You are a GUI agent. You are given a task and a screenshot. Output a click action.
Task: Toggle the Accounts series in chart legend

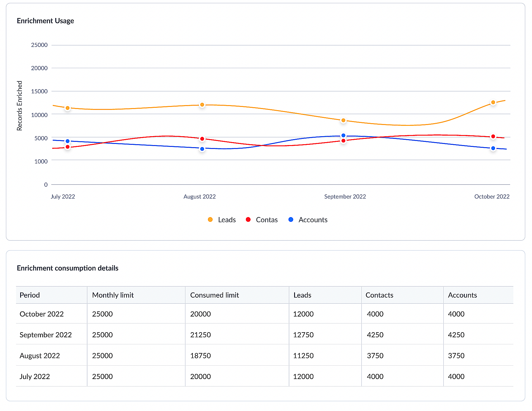click(308, 220)
